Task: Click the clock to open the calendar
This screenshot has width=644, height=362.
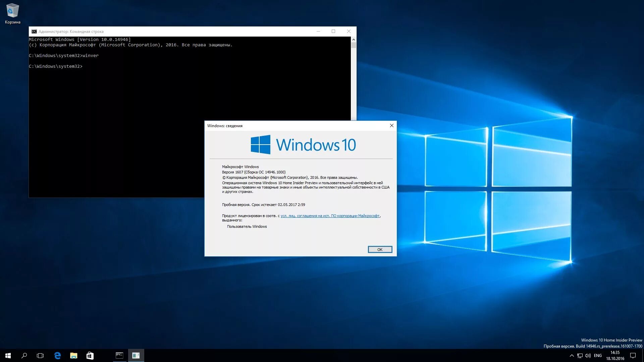Action: (615, 355)
